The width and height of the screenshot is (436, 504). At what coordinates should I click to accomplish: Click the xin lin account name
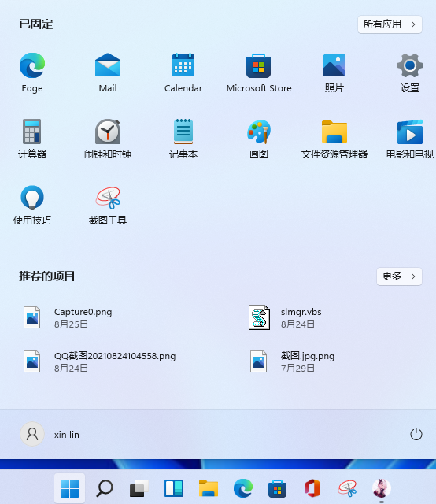[67, 435]
